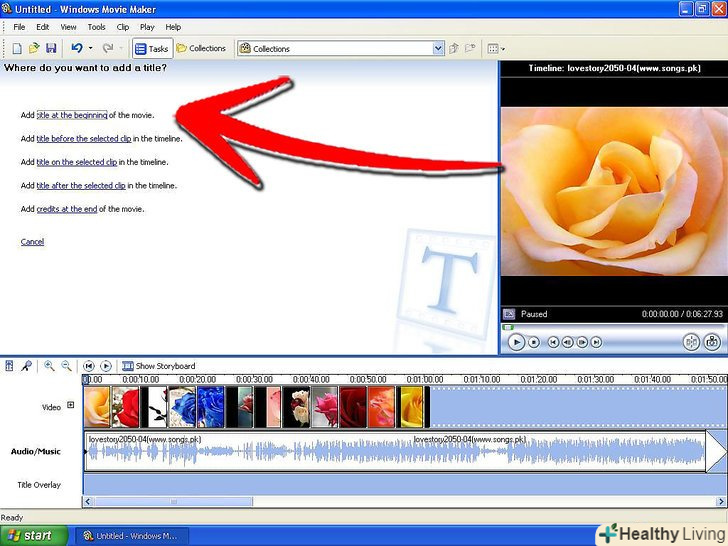728x546 pixels.
Task: Click the Save Project icon in toolbar
Action: tap(50, 48)
